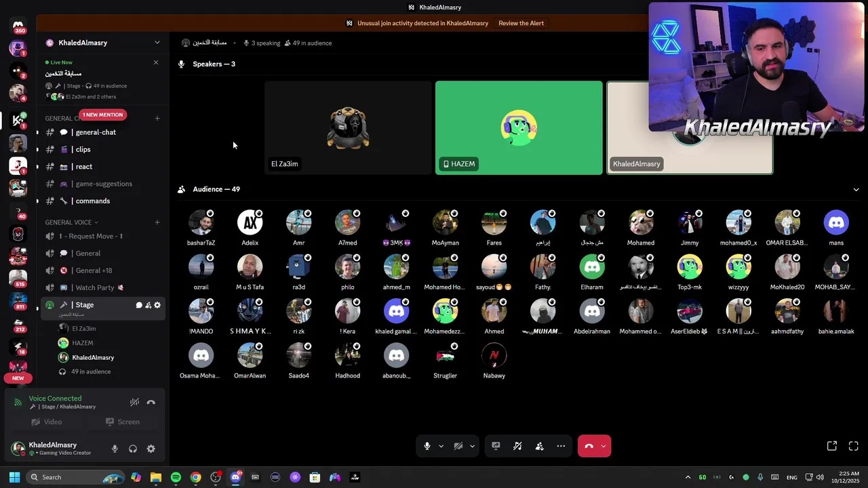Click HAZEM in Stage channel member list
Viewport: 868px width, 488px height.
click(83, 343)
